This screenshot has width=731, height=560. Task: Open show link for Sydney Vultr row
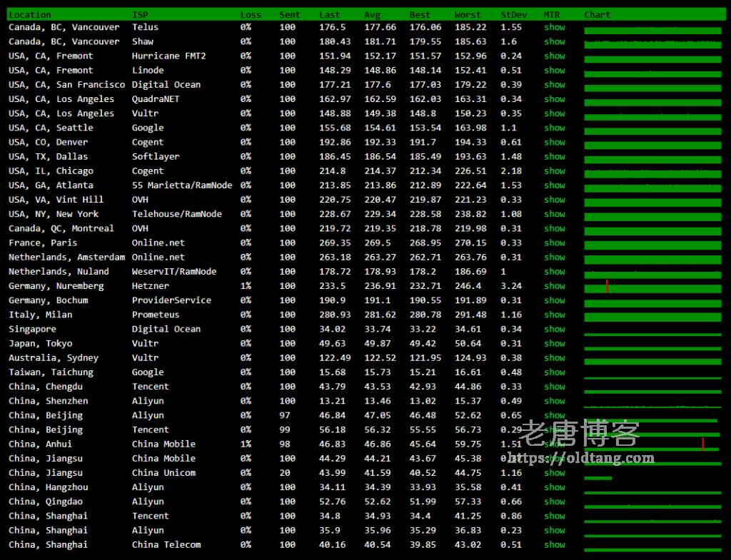(554, 358)
